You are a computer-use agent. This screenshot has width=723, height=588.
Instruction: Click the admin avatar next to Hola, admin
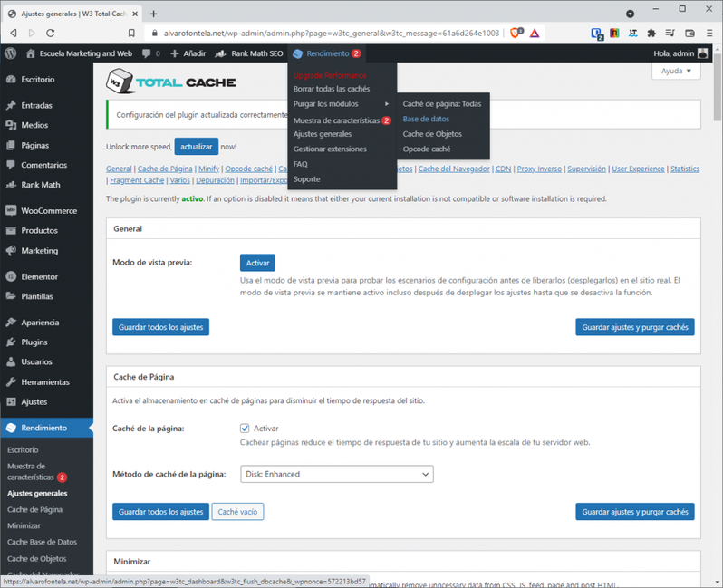[x=703, y=53]
